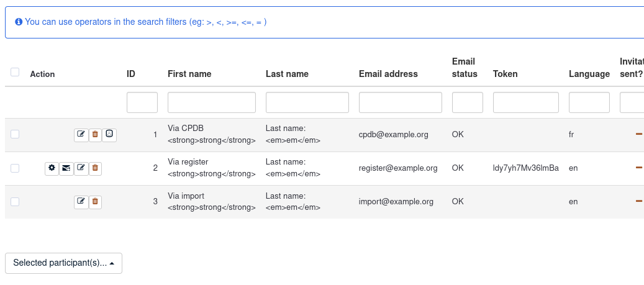Toggle select-all checkbox in table header
Viewport: 644px width, 285px height.
(15, 72)
